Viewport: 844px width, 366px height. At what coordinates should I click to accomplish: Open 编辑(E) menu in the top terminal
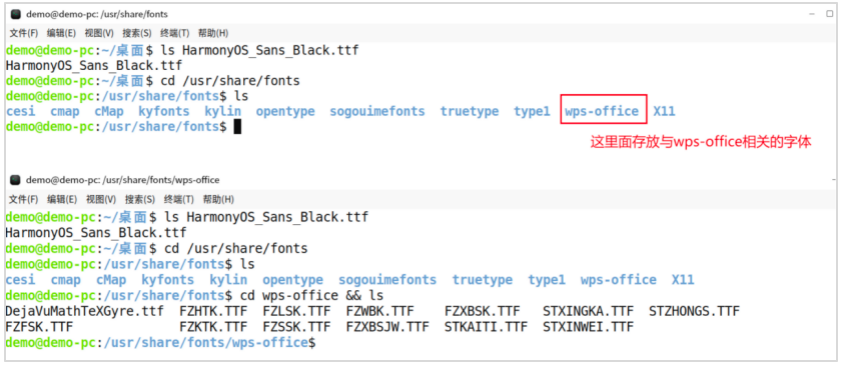click(x=61, y=33)
